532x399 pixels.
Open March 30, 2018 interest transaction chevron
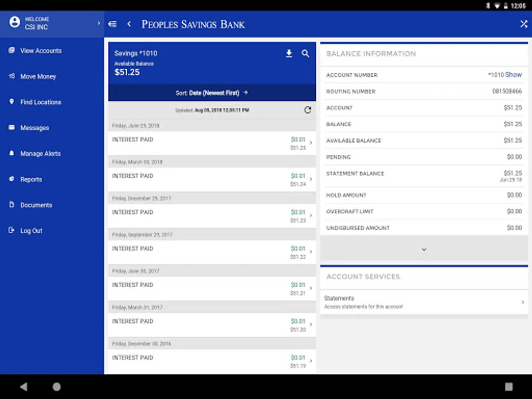tap(311, 179)
